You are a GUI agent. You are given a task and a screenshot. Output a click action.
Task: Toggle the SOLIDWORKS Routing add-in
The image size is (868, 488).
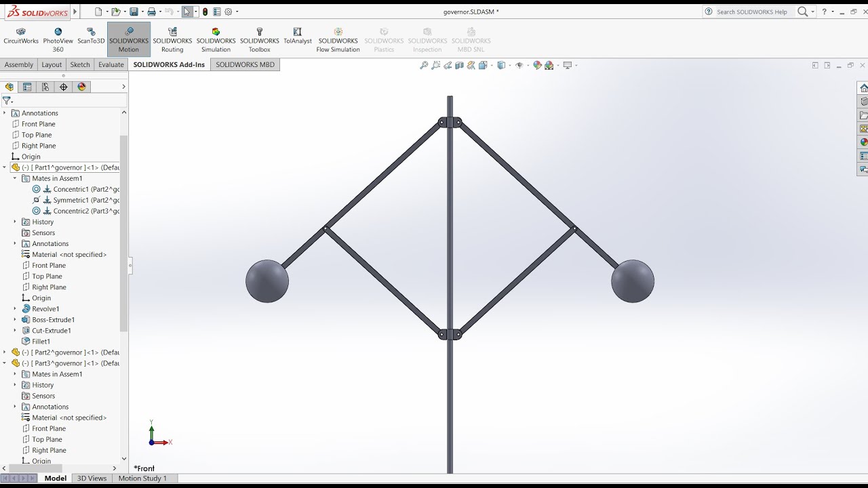click(172, 40)
